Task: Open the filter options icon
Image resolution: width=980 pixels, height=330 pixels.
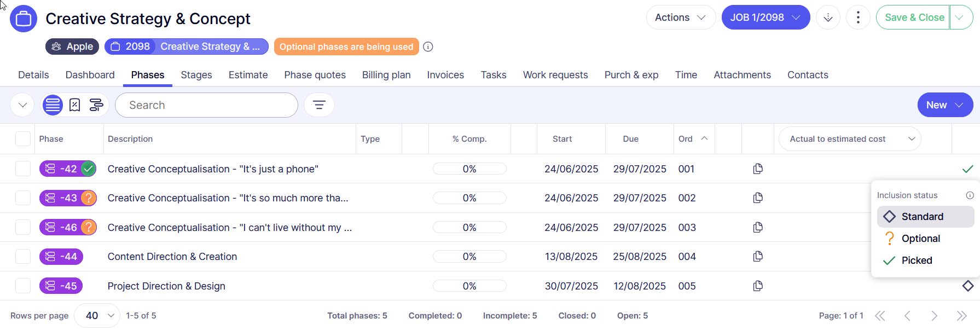Action: (319, 105)
